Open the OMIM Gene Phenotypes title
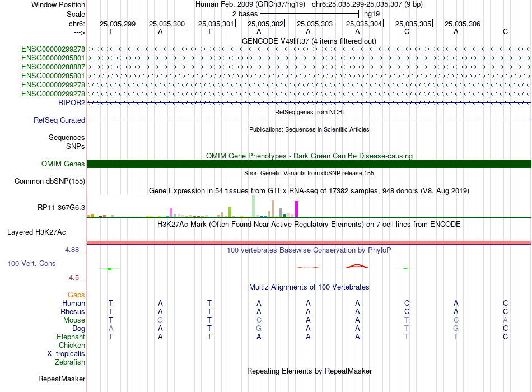This screenshot has width=532, height=392. pyautogui.click(x=310, y=156)
